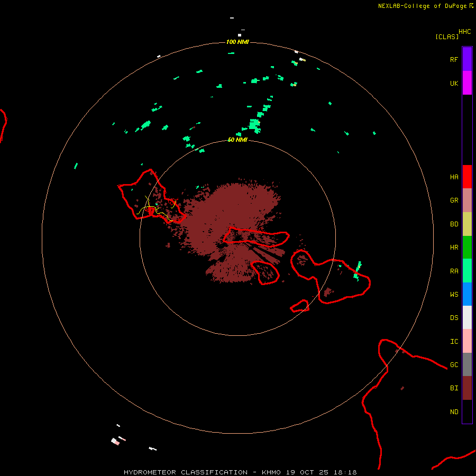
Task: Pick the RA light green legend block
Action: [467, 271]
